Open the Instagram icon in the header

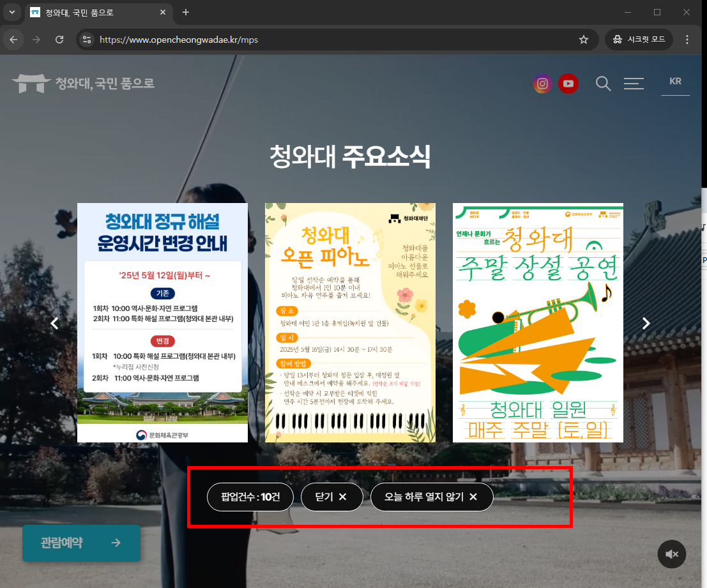(542, 84)
